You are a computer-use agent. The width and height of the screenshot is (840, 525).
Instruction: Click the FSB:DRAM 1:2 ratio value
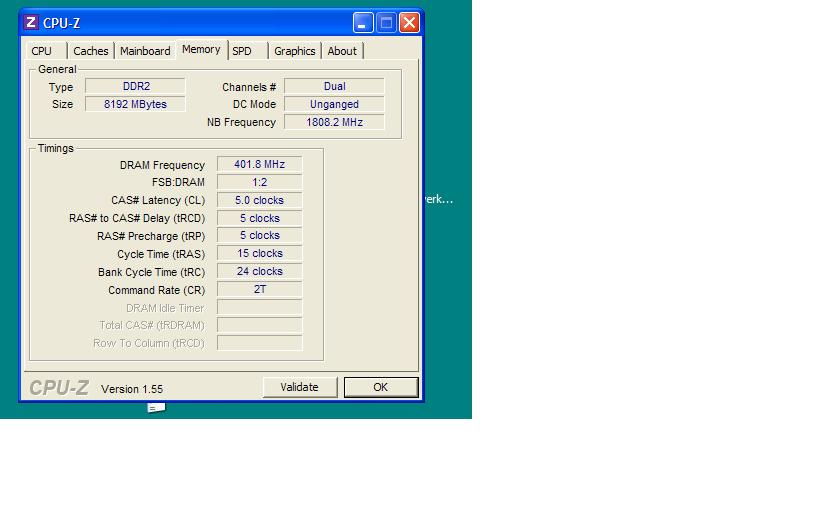click(260, 182)
